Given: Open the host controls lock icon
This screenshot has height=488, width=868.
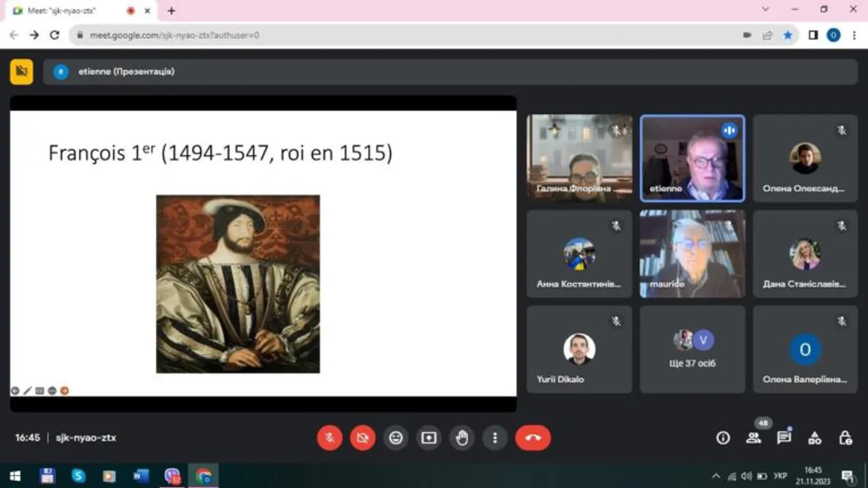Looking at the screenshot, I should click(845, 438).
